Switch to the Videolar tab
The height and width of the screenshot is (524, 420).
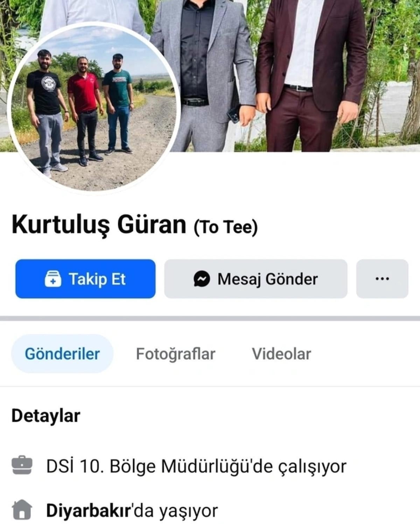[281, 354]
